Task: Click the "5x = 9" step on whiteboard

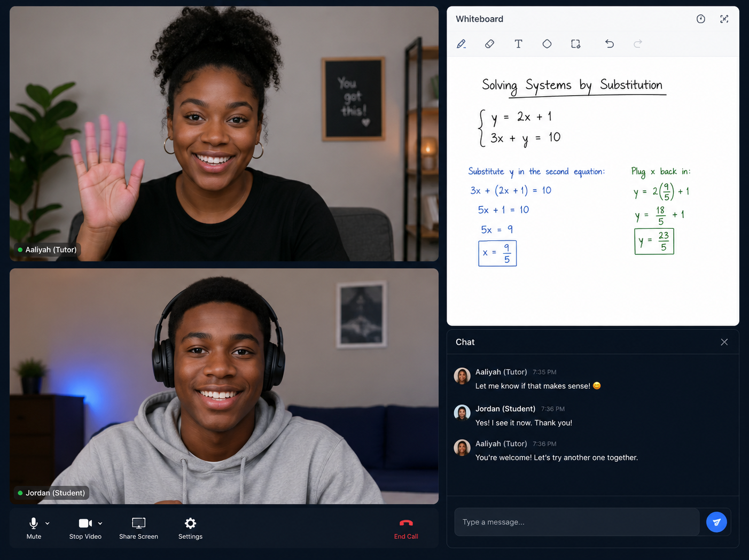Action: coord(497,230)
